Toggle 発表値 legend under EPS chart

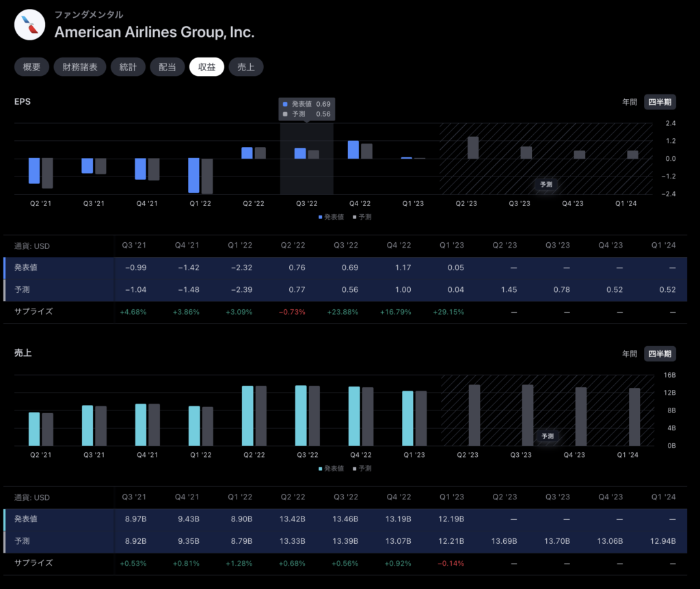tap(331, 217)
